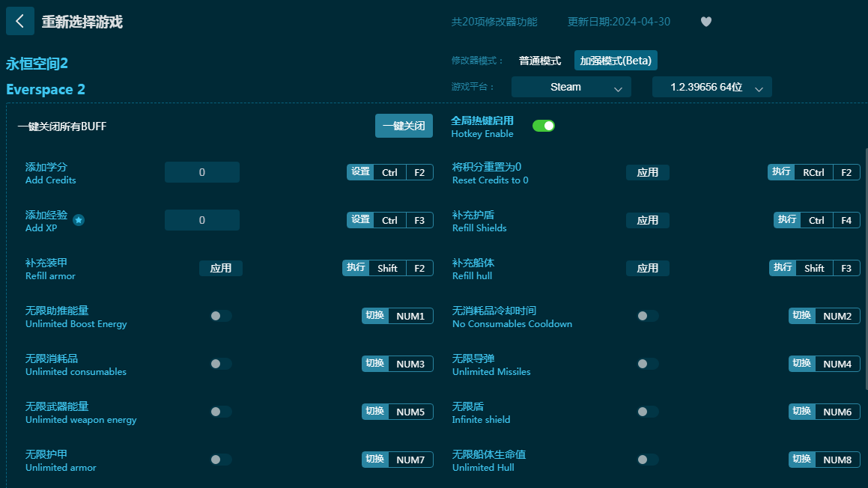Click the F4 key of Refill Shields hotkey
The height and width of the screenshot is (488, 868).
846,220
